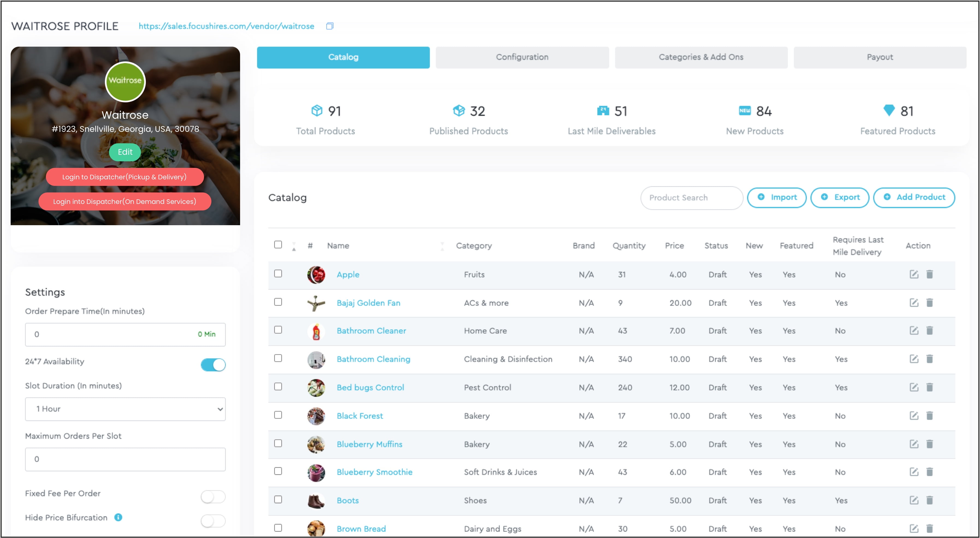Tick the checkbox for Bed bugs Control

278,387
